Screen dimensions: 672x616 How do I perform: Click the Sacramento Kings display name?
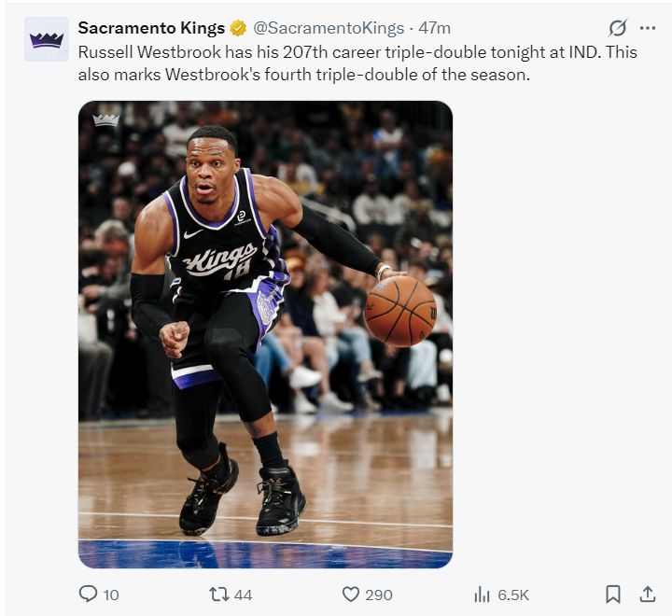click(x=151, y=28)
